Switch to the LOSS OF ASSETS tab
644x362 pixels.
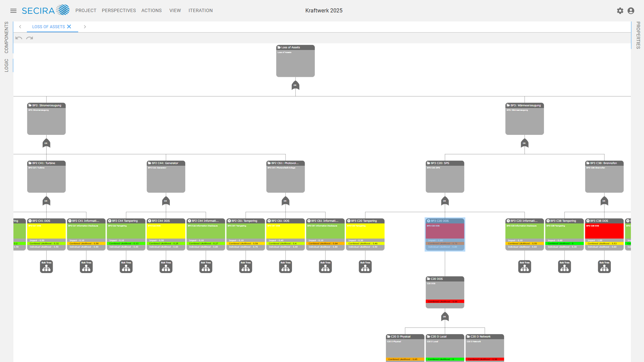point(48,27)
